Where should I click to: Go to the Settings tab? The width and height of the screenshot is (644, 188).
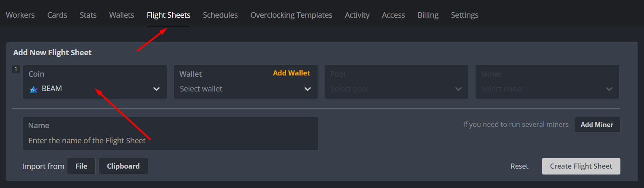(465, 15)
